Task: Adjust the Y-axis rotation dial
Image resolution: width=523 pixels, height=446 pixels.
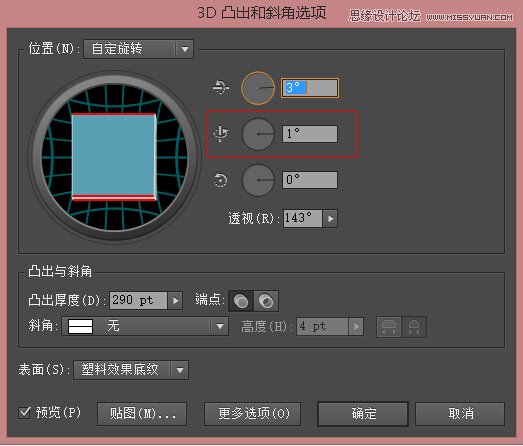Action: 258,134
